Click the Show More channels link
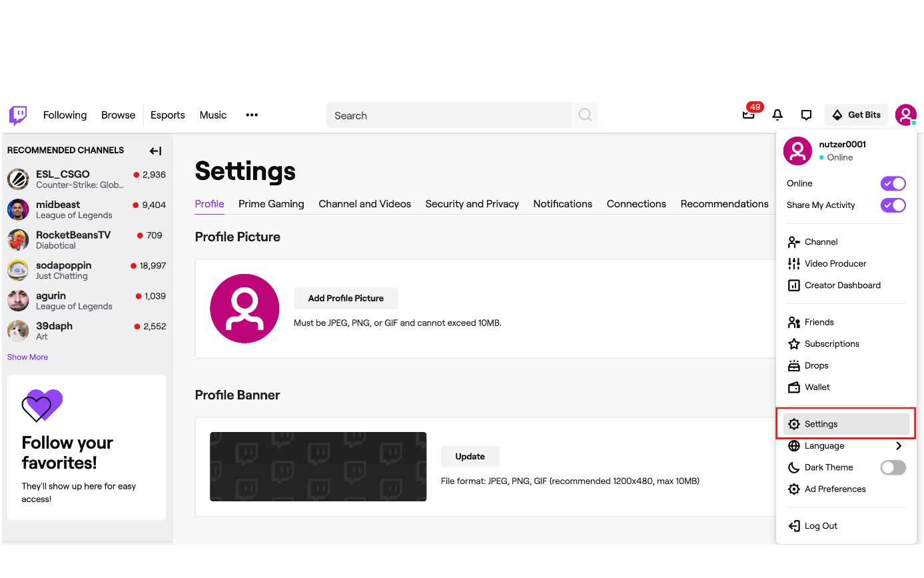924x578 pixels. (x=27, y=357)
